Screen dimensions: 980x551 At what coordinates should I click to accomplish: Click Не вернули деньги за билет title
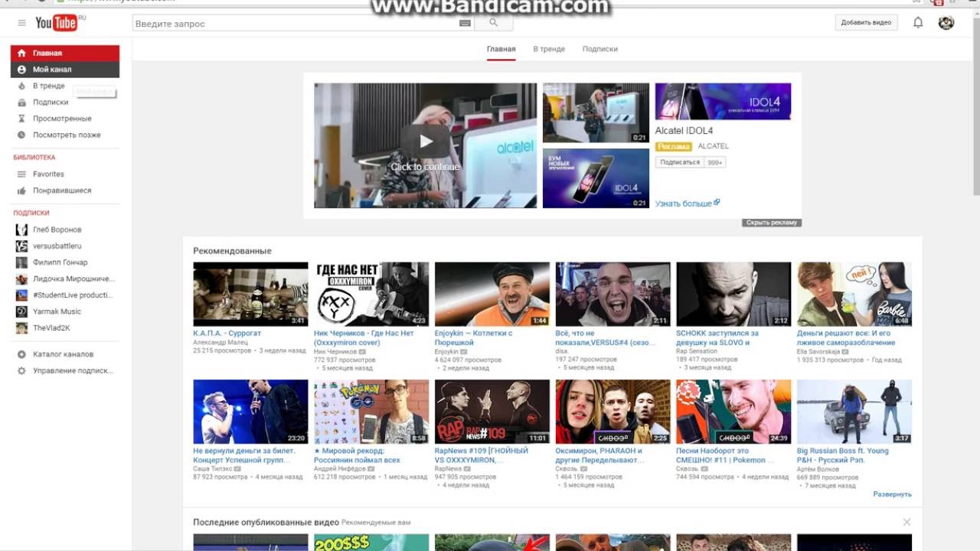click(243, 455)
